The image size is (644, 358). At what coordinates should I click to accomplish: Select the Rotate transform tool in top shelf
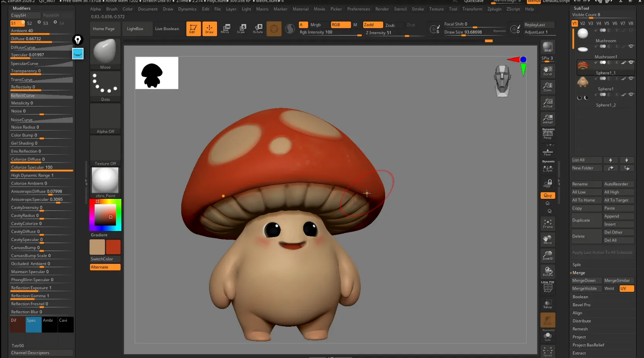point(258,29)
